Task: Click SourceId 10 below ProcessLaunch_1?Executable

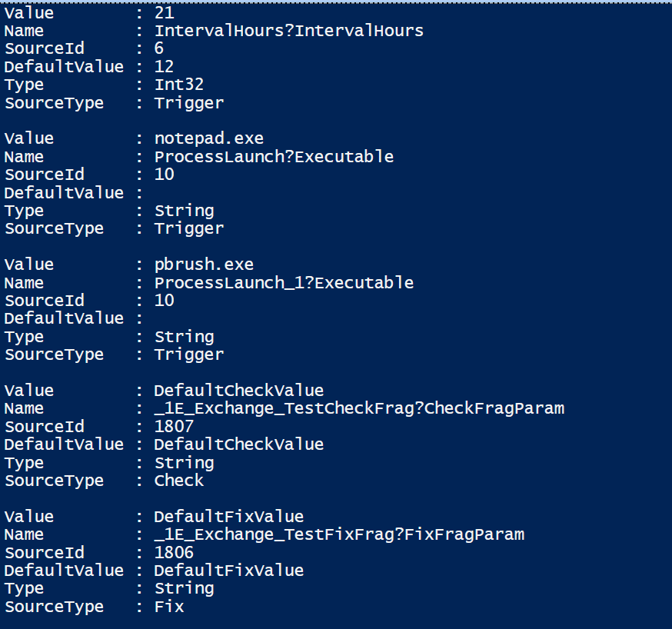Action: point(164,301)
